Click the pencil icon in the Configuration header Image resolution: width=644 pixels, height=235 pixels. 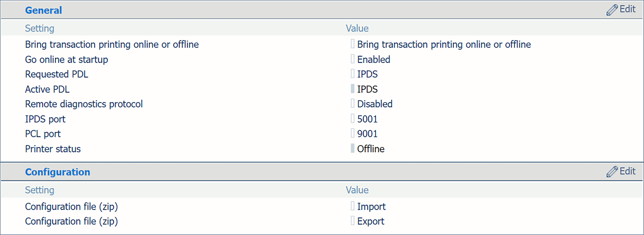[x=612, y=172]
